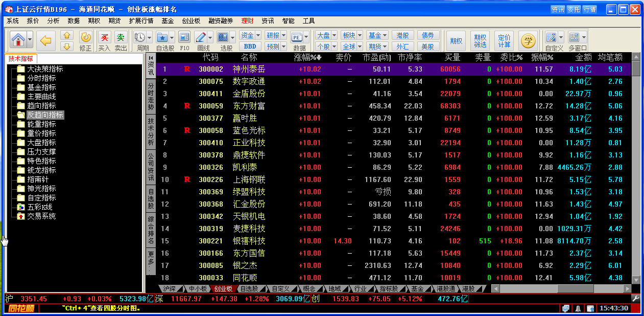Expand the 大盘 dropdown
644x316 pixels.
point(334,35)
